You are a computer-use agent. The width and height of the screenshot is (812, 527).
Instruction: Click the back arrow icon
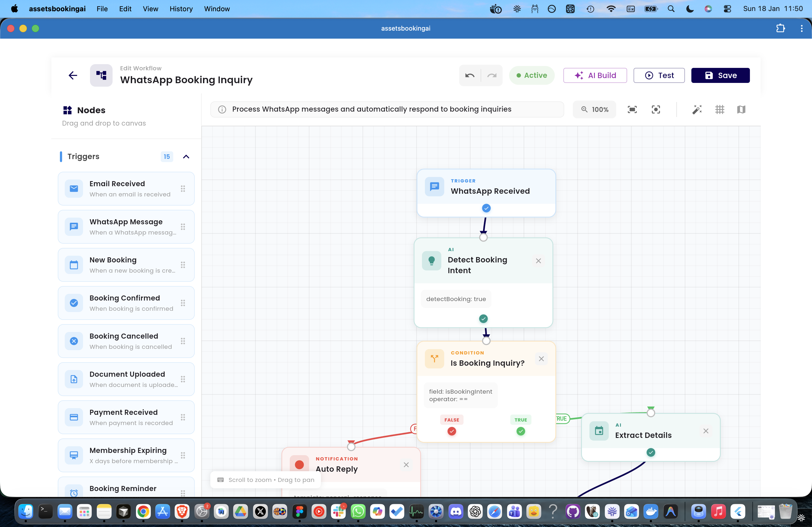coord(73,75)
